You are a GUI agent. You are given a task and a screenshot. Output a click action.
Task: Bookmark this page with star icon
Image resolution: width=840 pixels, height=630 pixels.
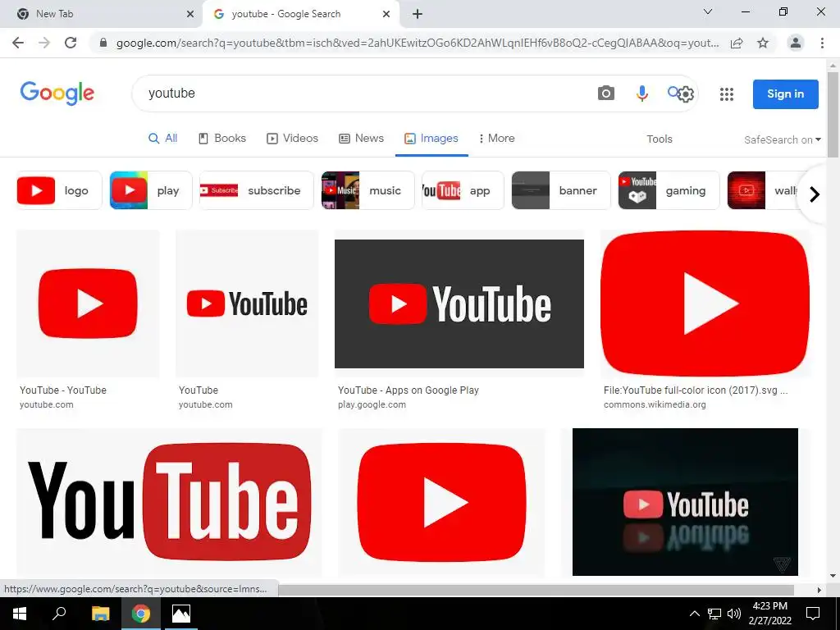(x=763, y=43)
